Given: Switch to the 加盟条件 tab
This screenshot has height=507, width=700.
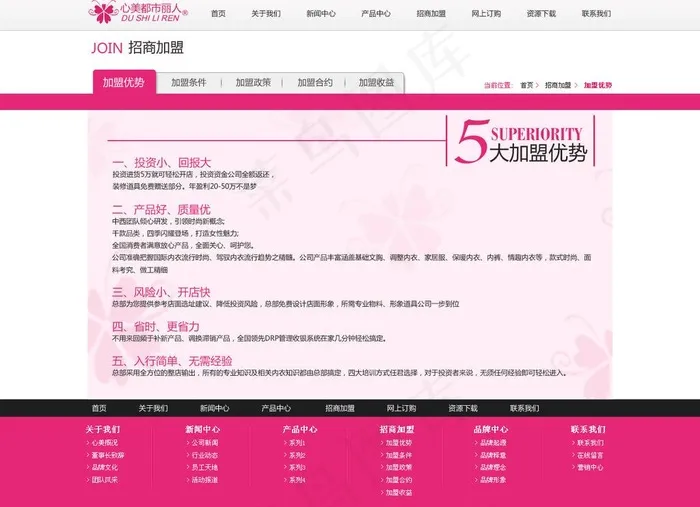Looking at the screenshot, I should (188, 83).
